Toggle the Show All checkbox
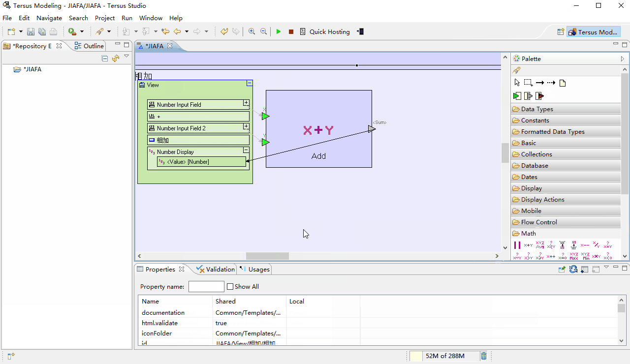 [x=230, y=286]
